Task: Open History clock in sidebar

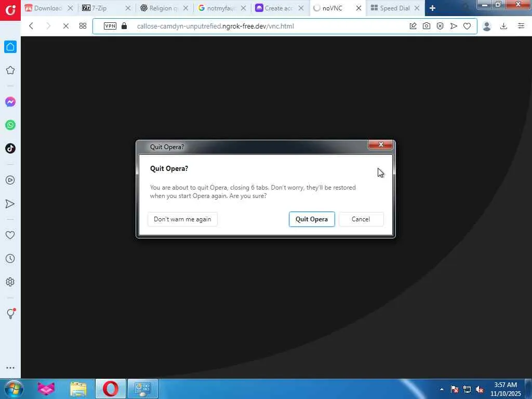Action: point(10,259)
